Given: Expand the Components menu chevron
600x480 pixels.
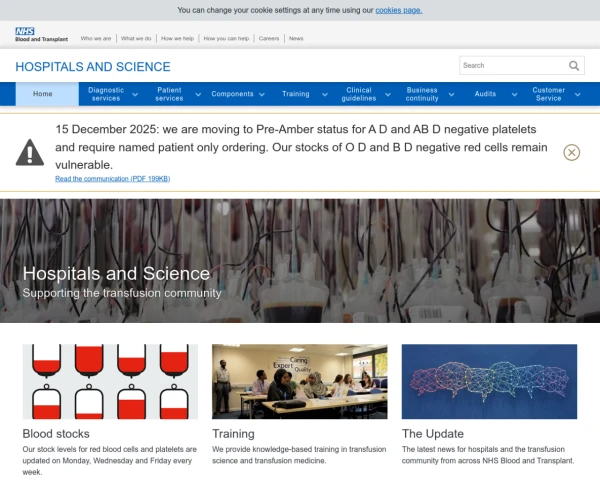Looking at the screenshot, I should pos(262,95).
